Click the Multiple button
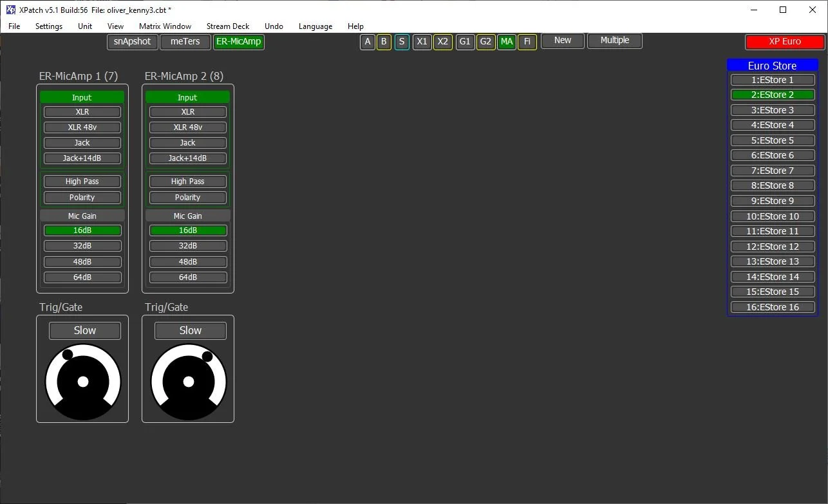828x504 pixels. (x=615, y=41)
